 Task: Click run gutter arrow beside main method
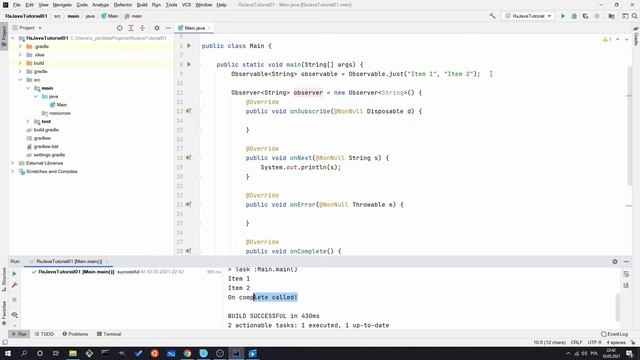pyautogui.click(x=189, y=64)
